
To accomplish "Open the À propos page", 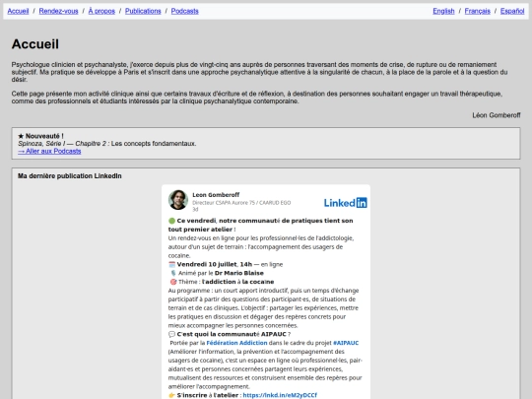I will click(101, 11).
